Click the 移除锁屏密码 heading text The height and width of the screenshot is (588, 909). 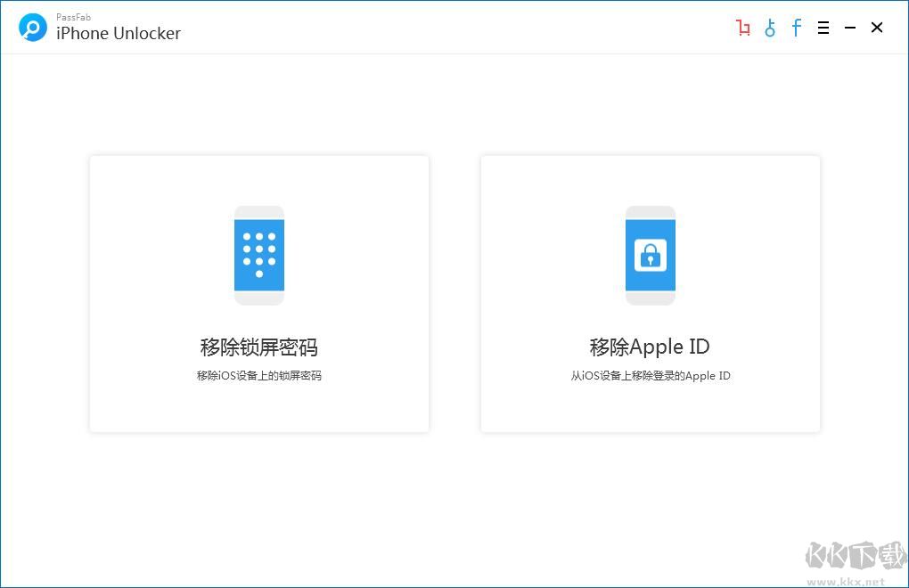pyautogui.click(x=258, y=347)
